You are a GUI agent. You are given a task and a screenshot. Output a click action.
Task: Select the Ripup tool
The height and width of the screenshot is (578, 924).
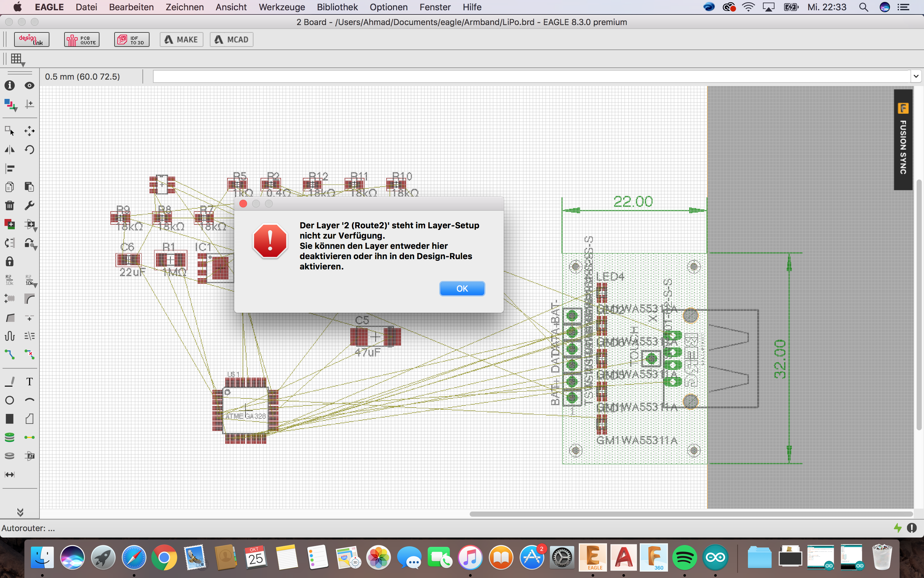click(30, 355)
